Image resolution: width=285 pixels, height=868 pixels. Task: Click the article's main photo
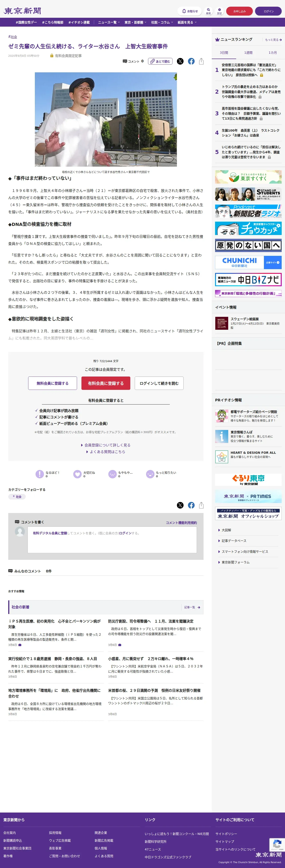click(106, 120)
